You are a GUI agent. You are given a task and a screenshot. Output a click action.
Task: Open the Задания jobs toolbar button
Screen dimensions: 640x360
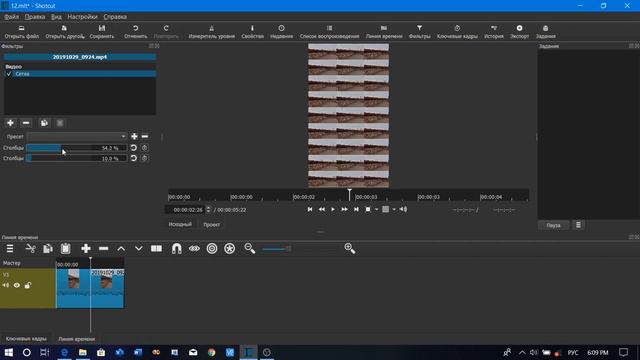[x=545, y=32]
